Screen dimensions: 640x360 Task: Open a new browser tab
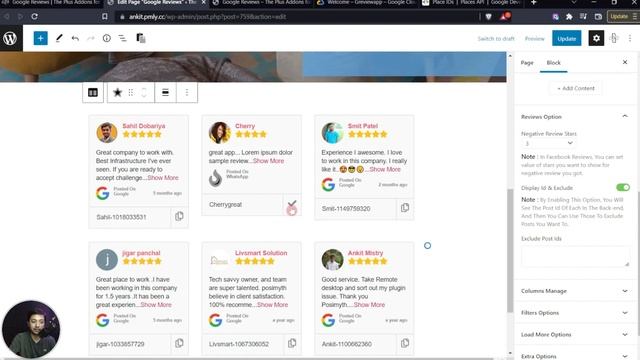tap(533, 3)
